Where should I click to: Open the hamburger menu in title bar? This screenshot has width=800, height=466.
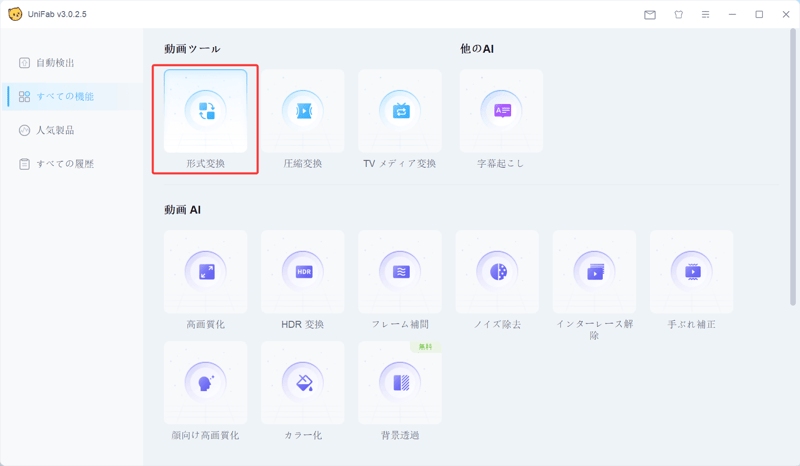click(705, 15)
